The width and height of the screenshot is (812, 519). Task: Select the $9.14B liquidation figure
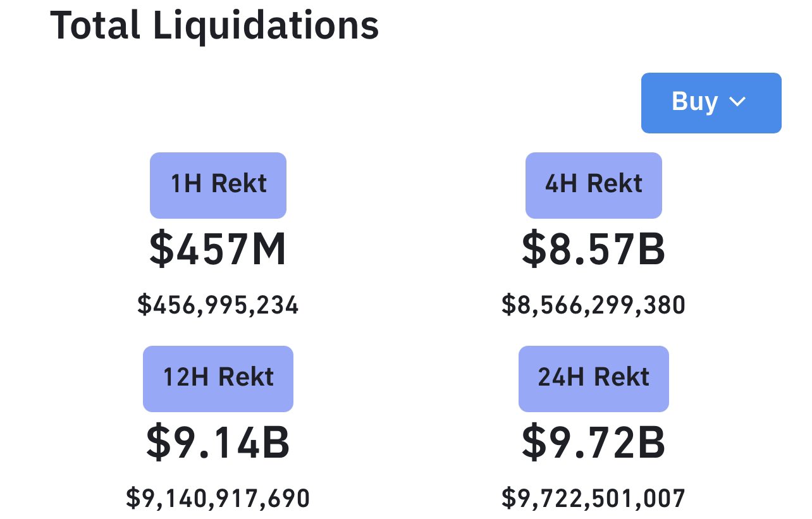point(218,443)
